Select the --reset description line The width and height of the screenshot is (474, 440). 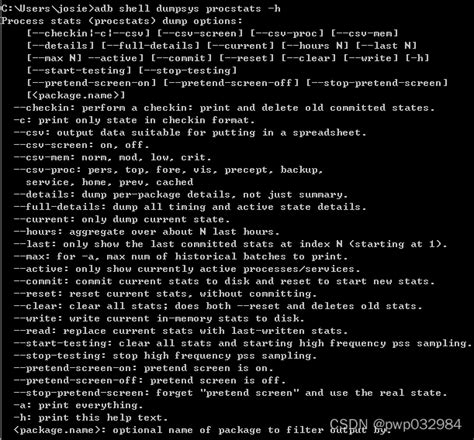[x=165, y=294]
